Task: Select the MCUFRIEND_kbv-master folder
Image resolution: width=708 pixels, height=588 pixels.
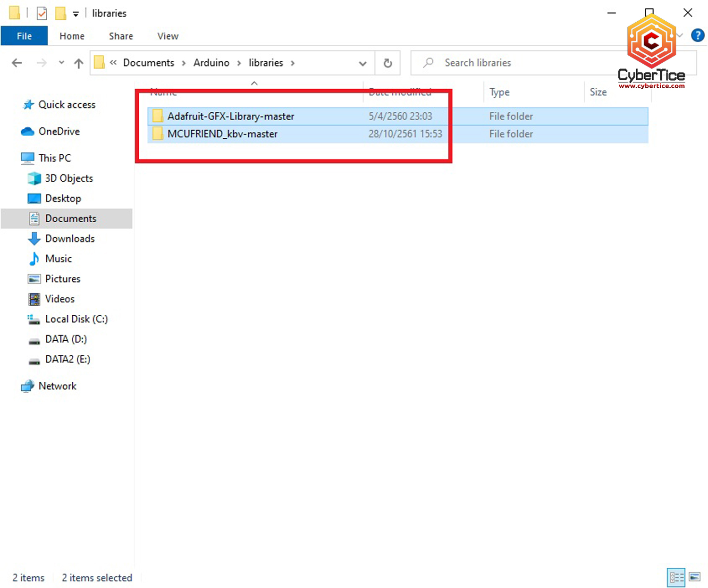Action: [222, 134]
